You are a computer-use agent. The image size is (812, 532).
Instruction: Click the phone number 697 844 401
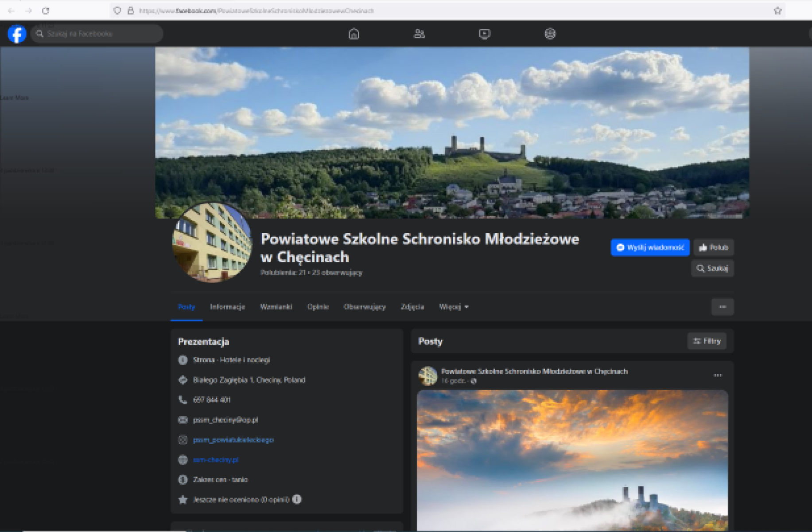click(x=212, y=400)
